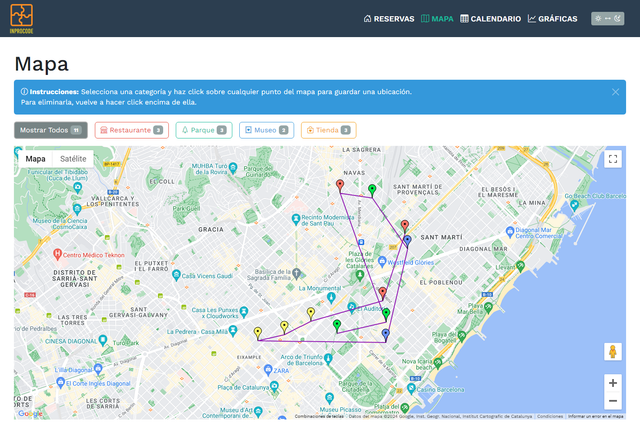Open the Gráficas page
This screenshot has width=640, height=434.
(552, 19)
